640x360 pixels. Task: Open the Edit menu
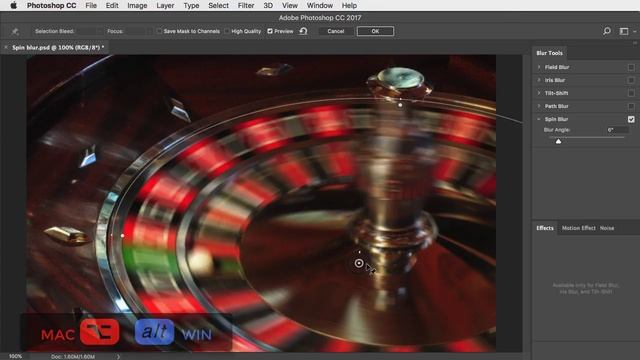click(112, 5)
